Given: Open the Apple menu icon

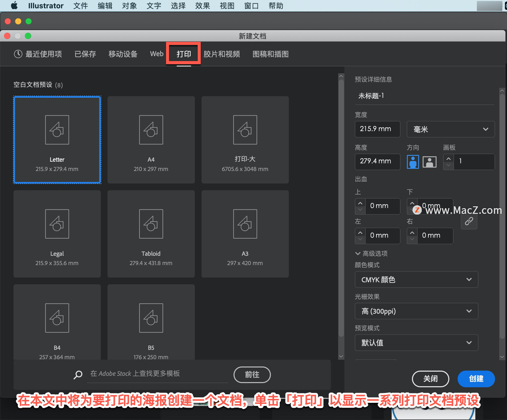Looking at the screenshot, I should pyautogui.click(x=15, y=6).
